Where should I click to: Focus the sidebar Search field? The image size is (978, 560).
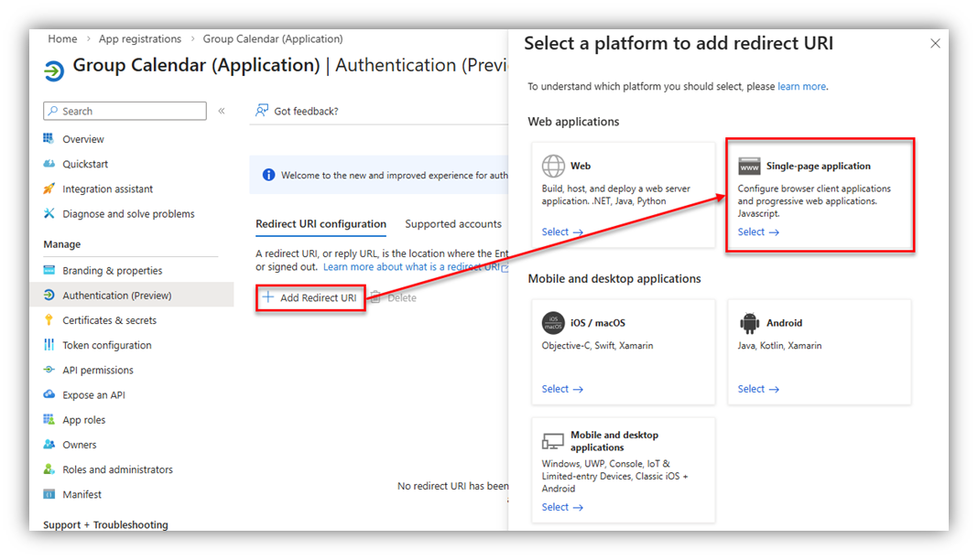pos(125,111)
